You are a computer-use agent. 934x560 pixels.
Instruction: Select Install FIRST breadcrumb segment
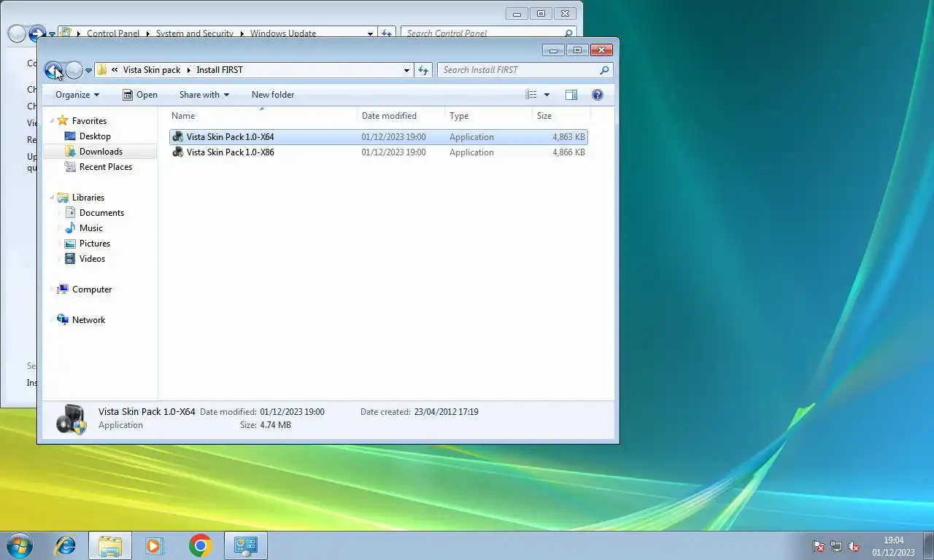(x=220, y=70)
